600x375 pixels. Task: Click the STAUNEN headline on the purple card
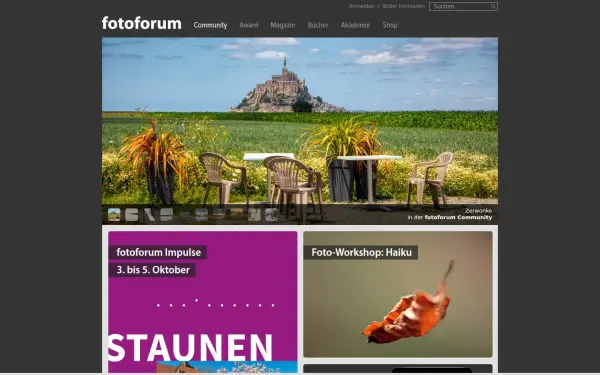pos(190,347)
